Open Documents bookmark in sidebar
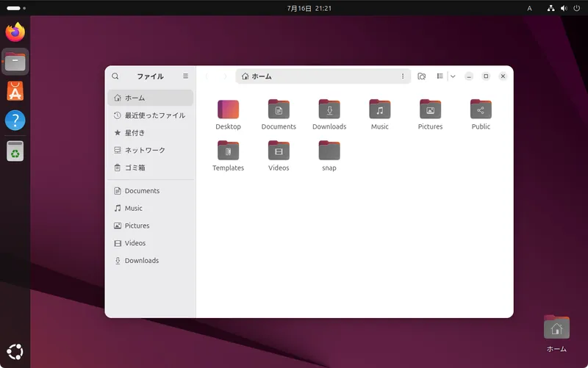 pyautogui.click(x=151, y=191)
